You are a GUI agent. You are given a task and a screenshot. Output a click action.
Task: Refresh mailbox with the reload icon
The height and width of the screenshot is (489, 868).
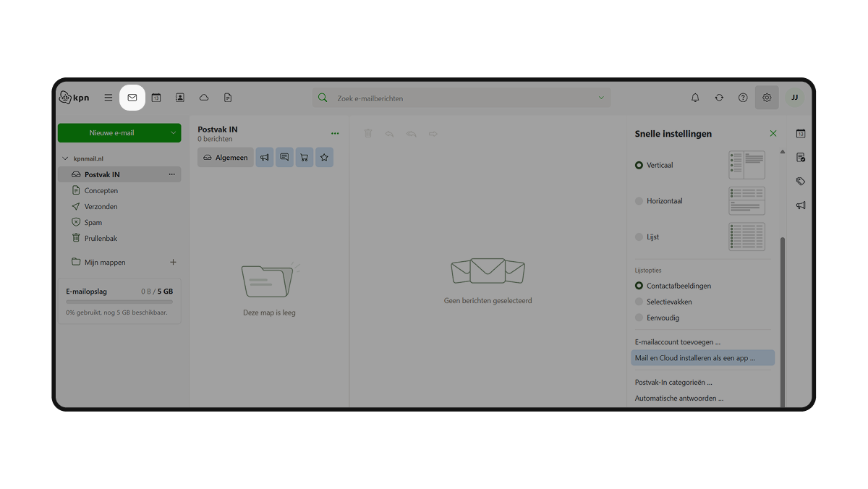click(x=719, y=98)
